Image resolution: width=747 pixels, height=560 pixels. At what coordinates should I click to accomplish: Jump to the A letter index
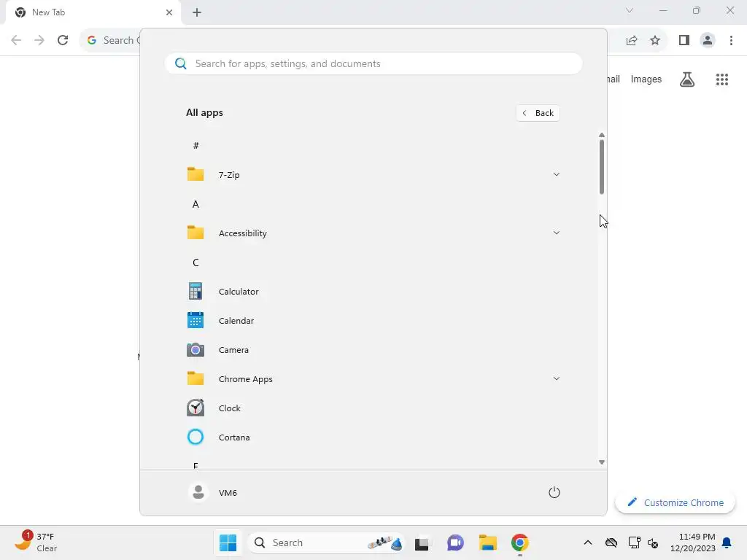click(196, 204)
